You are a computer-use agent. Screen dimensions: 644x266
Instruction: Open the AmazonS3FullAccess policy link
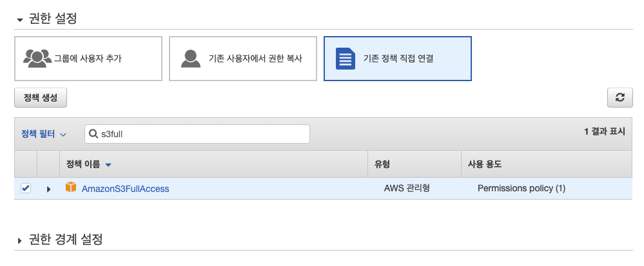click(125, 189)
